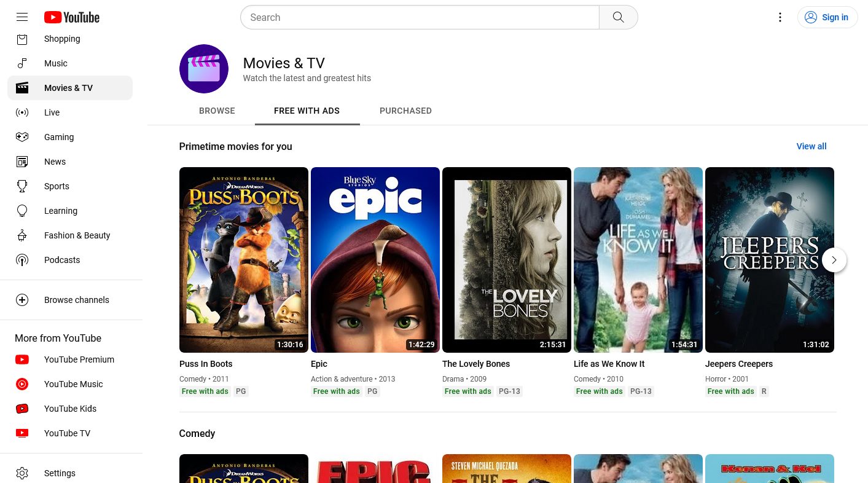Viewport: 868px width, 483px height.
Task: Open the three-dot settings menu
Action: 780,17
